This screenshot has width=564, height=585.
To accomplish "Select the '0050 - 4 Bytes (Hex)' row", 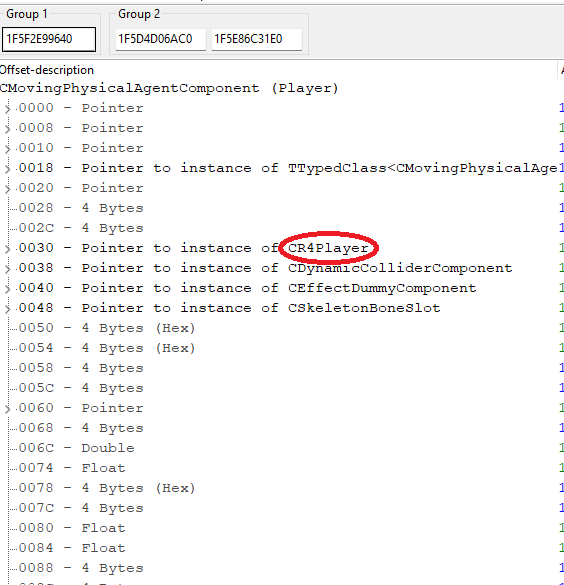I will pos(107,328).
